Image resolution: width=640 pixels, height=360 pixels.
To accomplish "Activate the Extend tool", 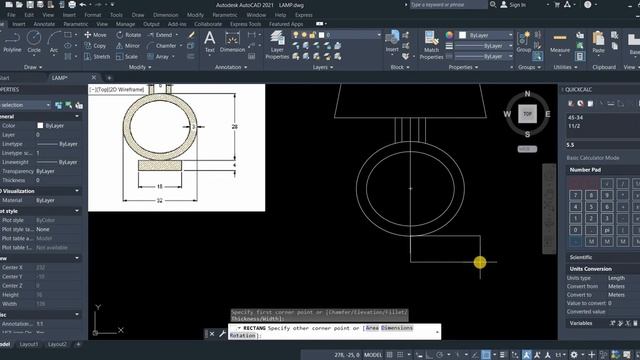I will 160,35.
